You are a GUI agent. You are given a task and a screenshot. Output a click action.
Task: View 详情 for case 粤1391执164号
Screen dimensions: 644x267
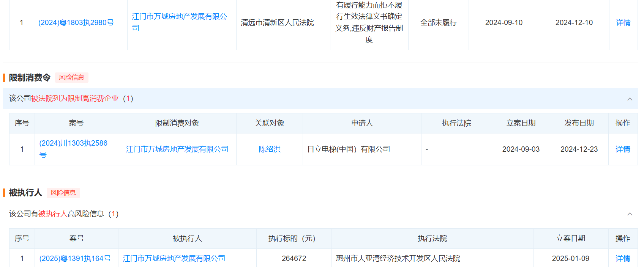(x=623, y=259)
